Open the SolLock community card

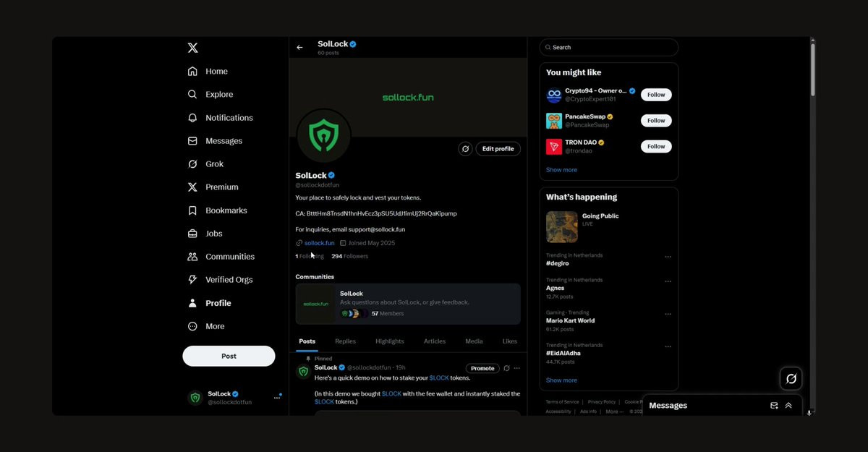408,304
